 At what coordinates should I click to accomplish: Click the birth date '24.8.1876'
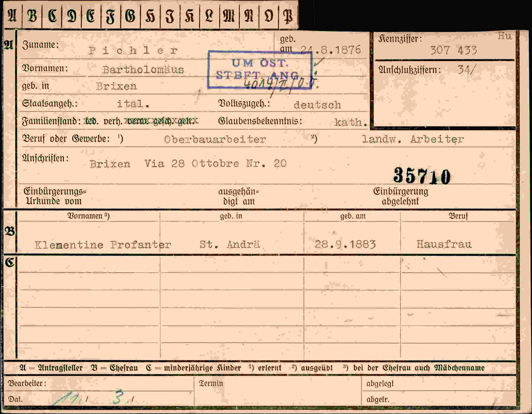pos(331,50)
